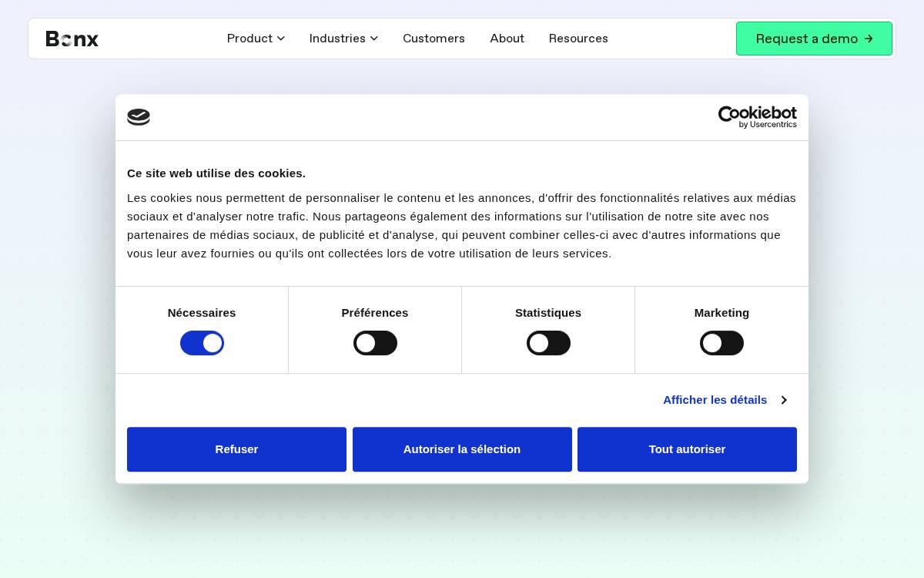Expand the Industries dropdown menu
The height and width of the screenshot is (578, 924).
coord(343,39)
